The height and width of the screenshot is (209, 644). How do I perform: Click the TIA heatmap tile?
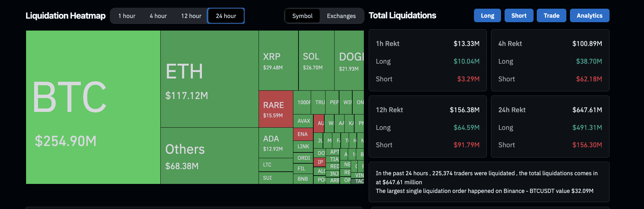(x=333, y=159)
